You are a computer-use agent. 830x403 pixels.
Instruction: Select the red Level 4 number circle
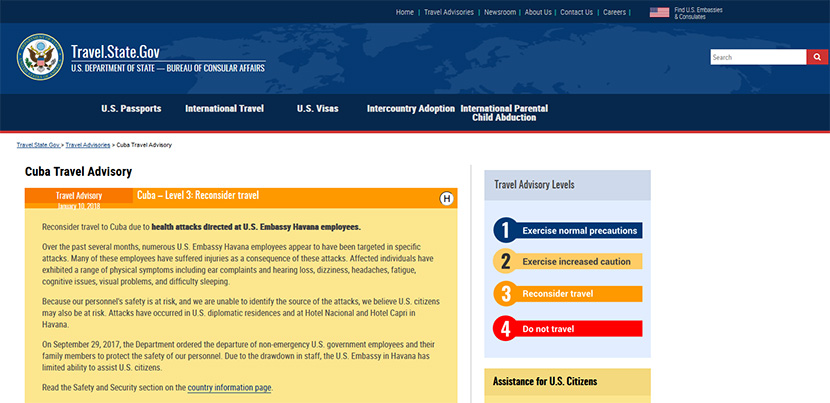coord(506,326)
